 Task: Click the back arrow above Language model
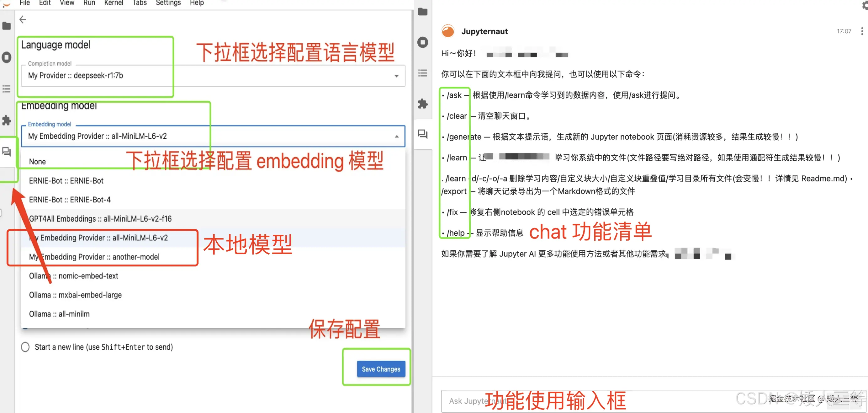point(23,19)
